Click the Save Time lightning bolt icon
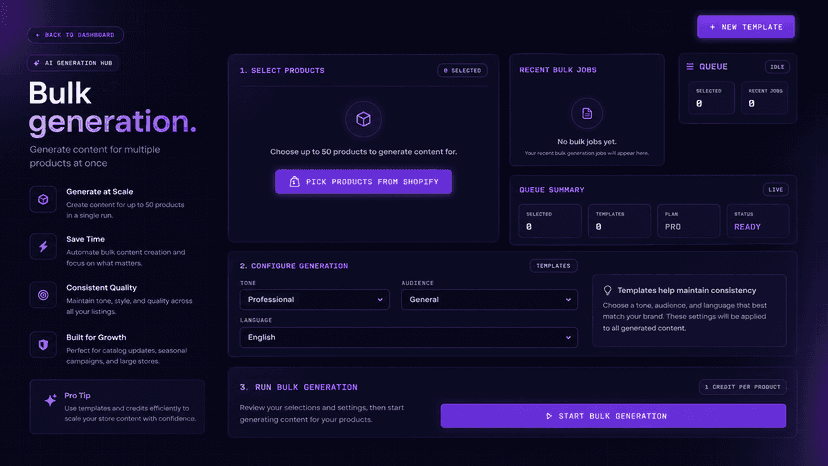828x466 pixels. 43,246
